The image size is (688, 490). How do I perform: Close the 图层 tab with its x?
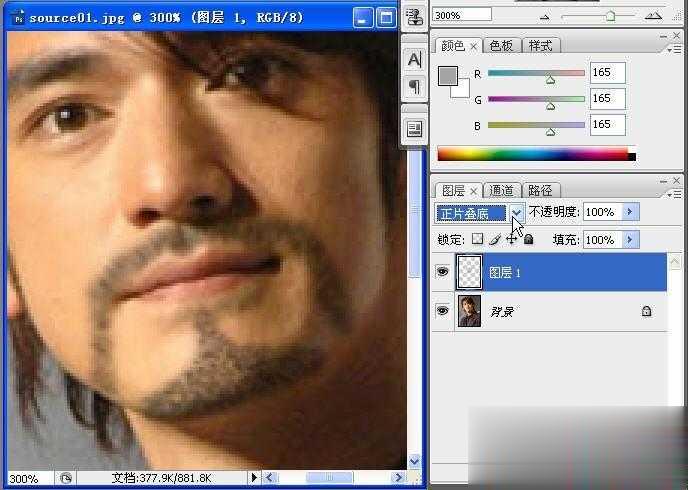coord(473,191)
